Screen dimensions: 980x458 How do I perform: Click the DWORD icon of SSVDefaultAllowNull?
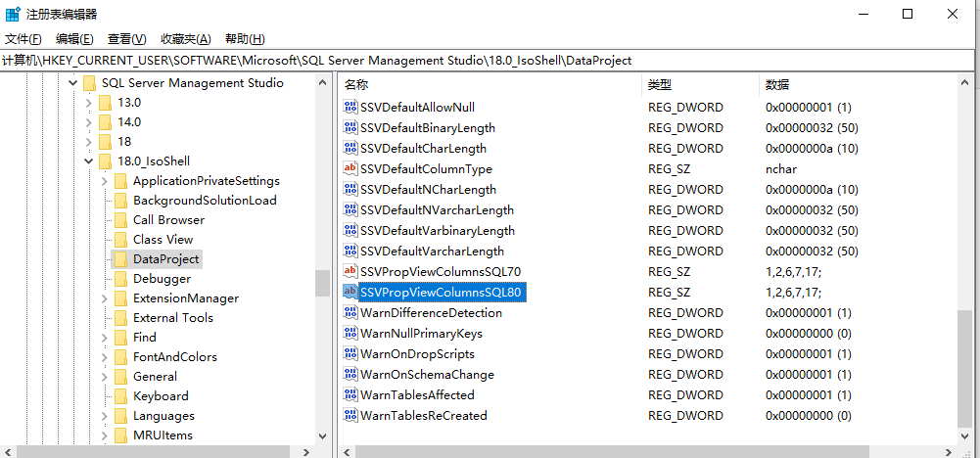tap(350, 107)
